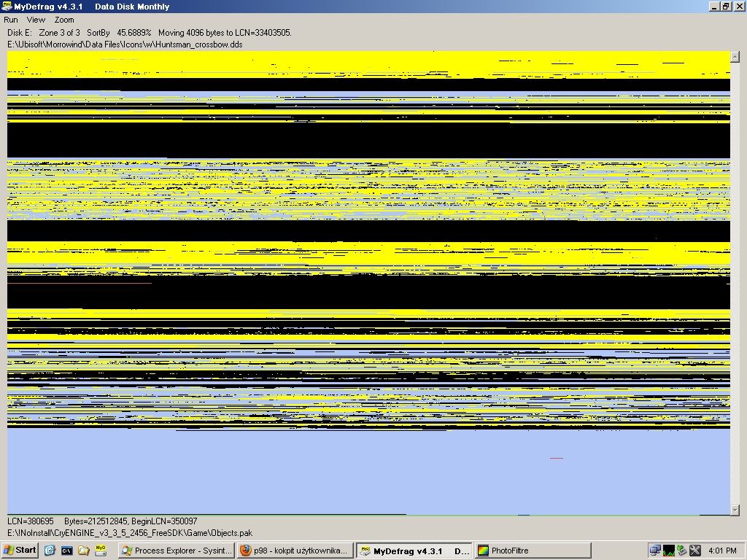
Task: Click the MyDefrag quick launch shortcut
Action: pos(101,551)
